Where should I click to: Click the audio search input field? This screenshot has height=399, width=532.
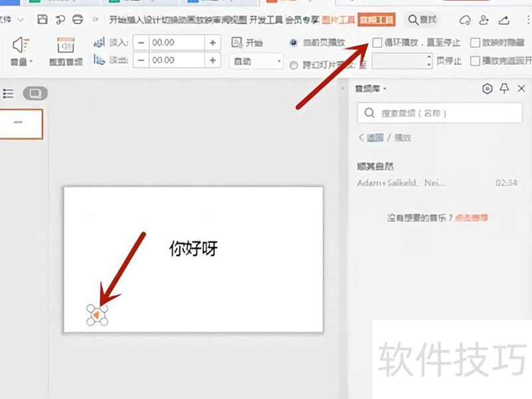coord(440,112)
